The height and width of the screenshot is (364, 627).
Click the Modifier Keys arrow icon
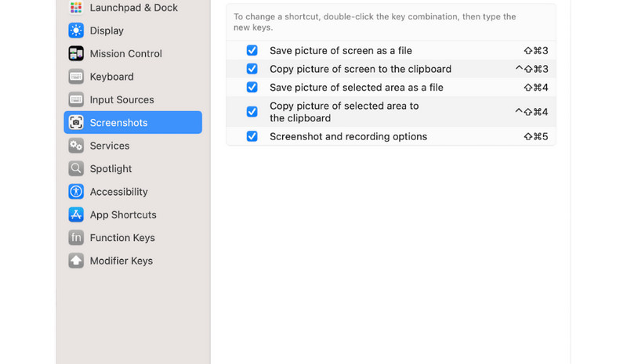[76, 261]
